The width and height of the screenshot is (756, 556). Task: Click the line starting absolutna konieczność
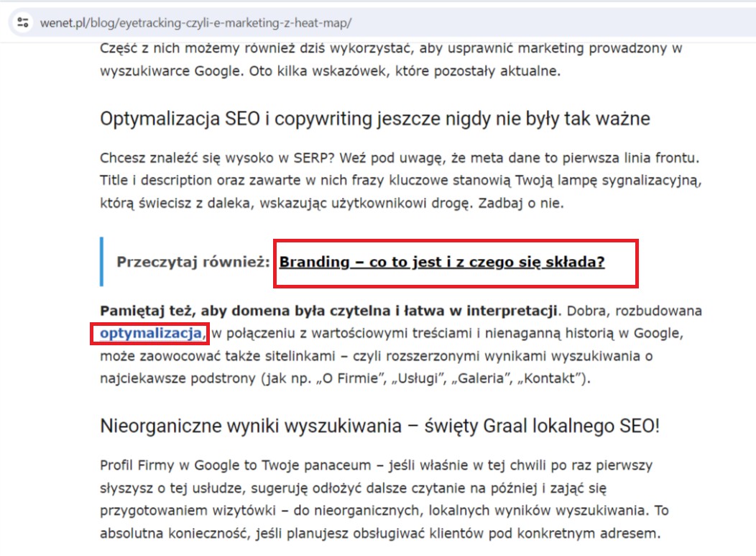380,533
